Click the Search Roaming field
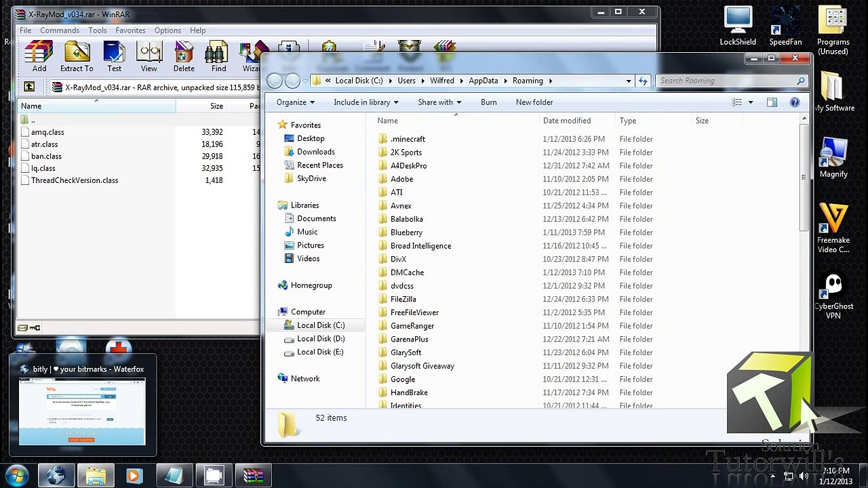This screenshot has height=488, width=868. pyautogui.click(x=731, y=81)
